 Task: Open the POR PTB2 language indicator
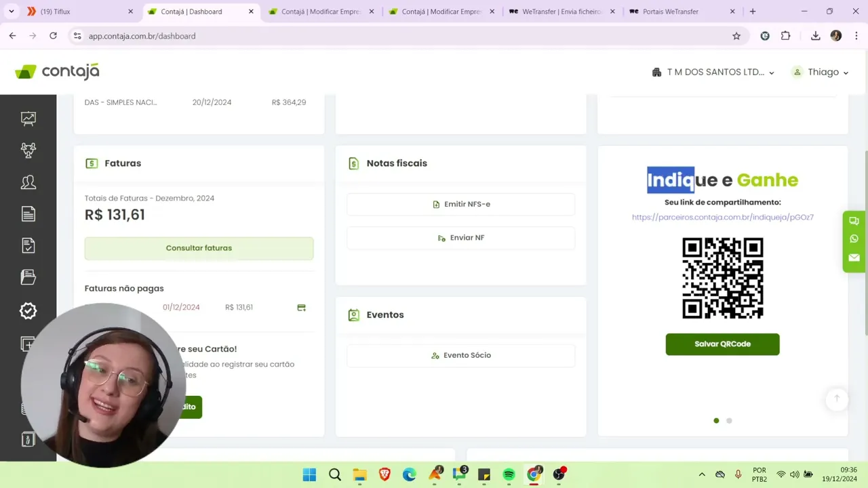759,474
